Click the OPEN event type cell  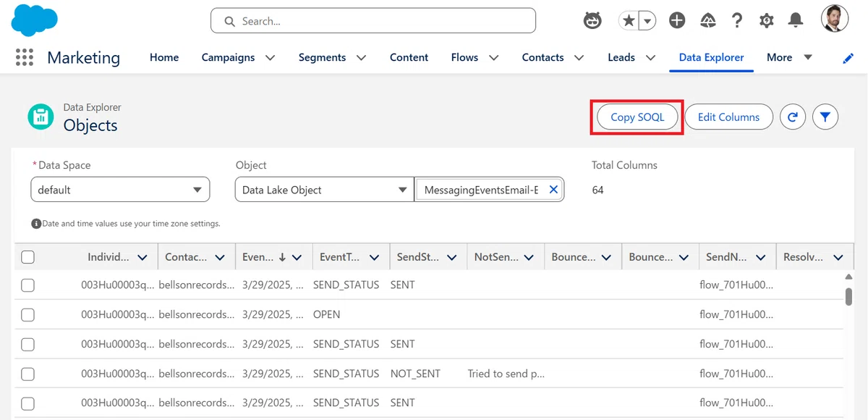[326, 315]
